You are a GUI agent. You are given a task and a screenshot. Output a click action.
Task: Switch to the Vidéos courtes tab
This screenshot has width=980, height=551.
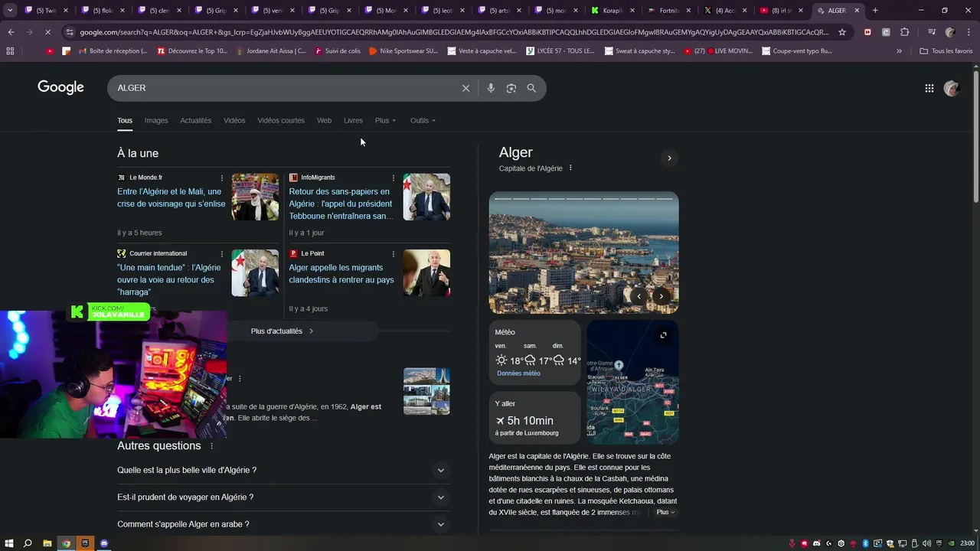(x=281, y=120)
